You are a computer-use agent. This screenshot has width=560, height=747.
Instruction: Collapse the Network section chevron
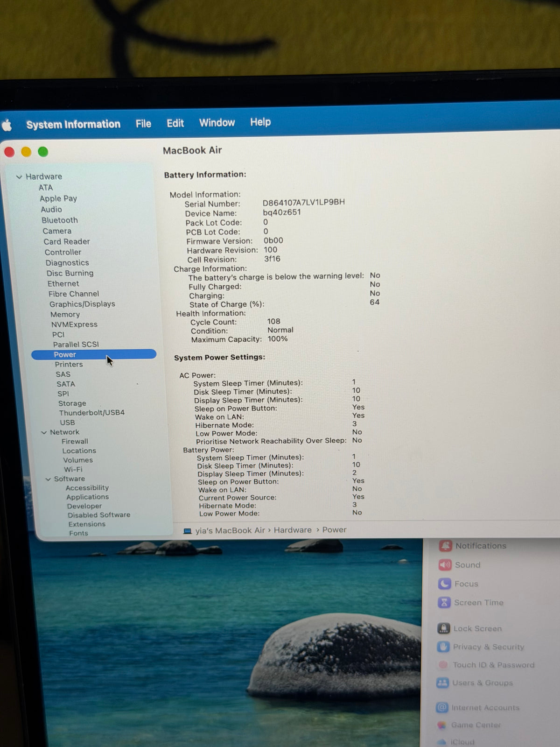coord(44,432)
